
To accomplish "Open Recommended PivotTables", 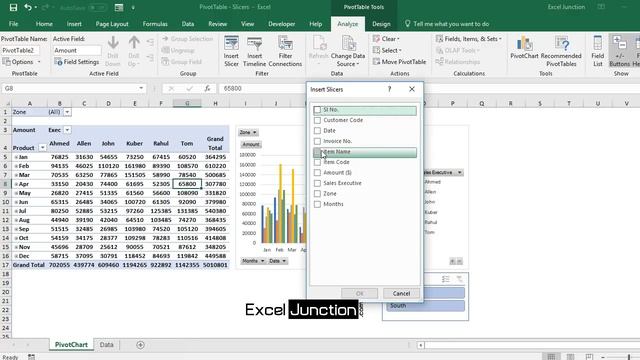I will click(x=561, y=51).
